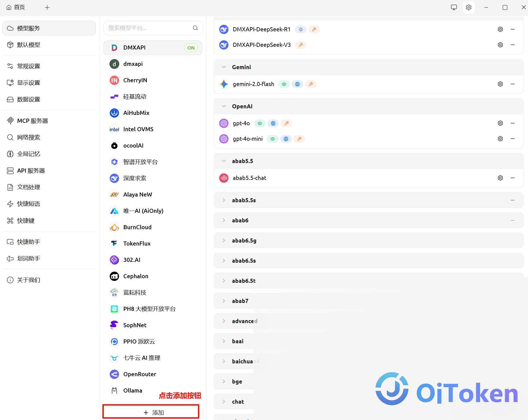
Task: Expand the abab6.5s model group
Action: click(224, 261)
